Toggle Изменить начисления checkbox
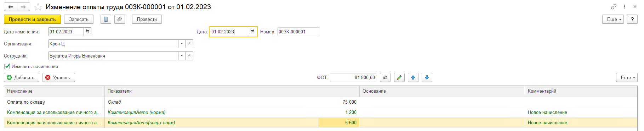Screen dimensions: 644x131 (x=7, y=66)
